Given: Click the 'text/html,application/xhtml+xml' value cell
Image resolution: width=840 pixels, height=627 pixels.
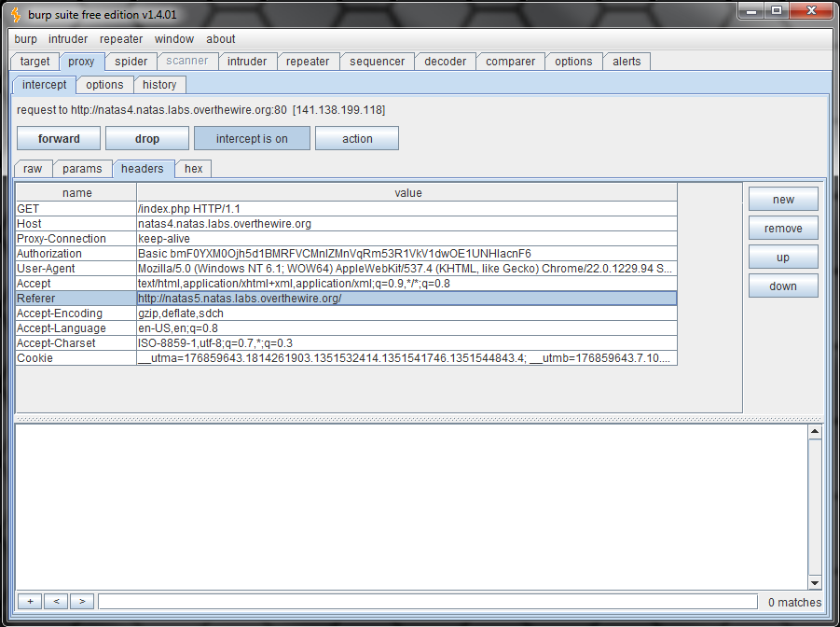Looking at the screenshot, I should coord(407,284).
